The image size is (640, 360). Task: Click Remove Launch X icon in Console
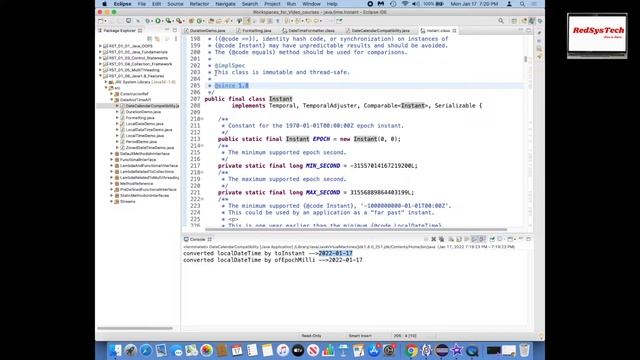click(x=433, y=239)
